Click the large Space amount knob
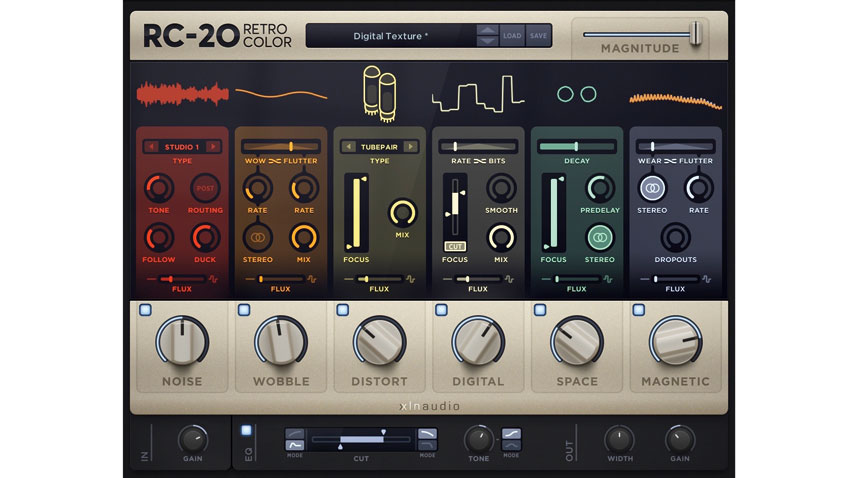Screen dimensions: 850x478 click(577, 343)
